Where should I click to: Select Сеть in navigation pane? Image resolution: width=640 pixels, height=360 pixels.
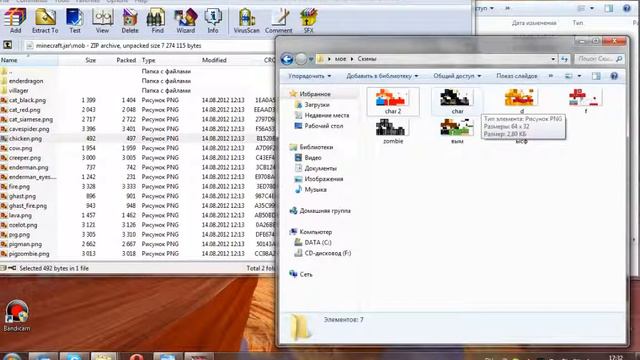point(305,274)
